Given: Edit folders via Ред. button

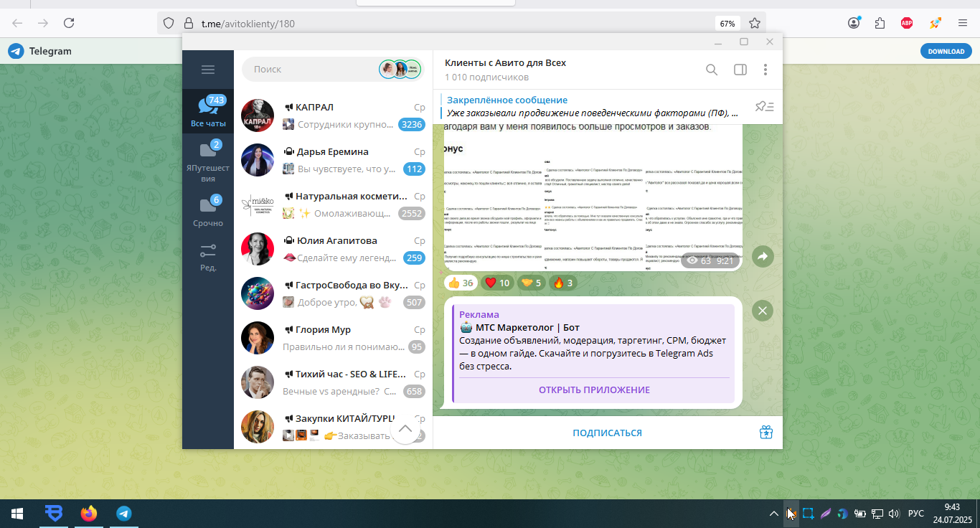Looking at the screenshot, I should click(x=208, y=257).
